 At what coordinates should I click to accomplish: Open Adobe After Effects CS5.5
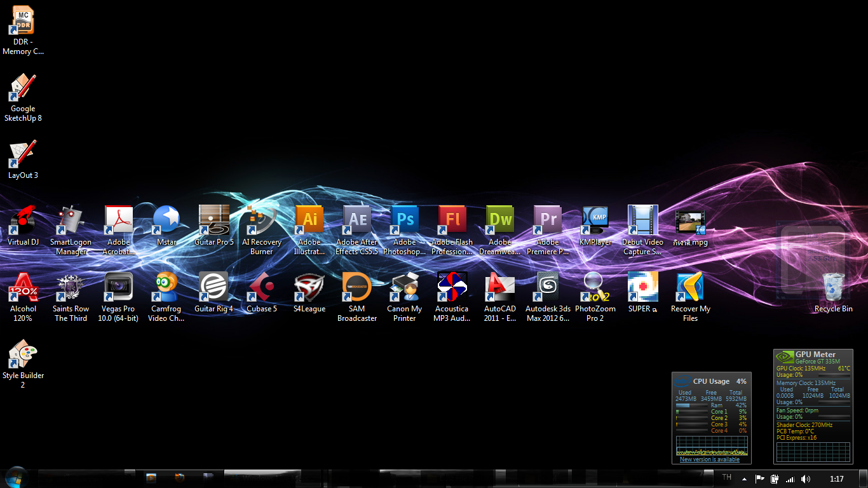click(x=357, y=230)
